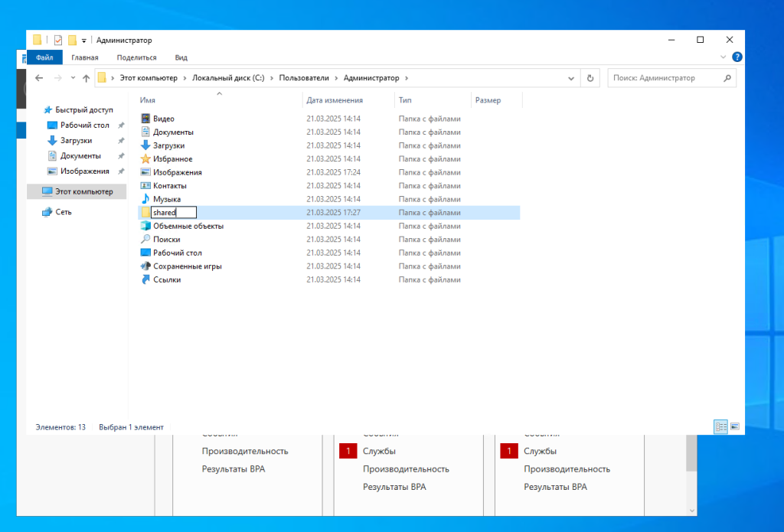Open the Главная ribbon tab
The image size is (784, 532).
85,57
